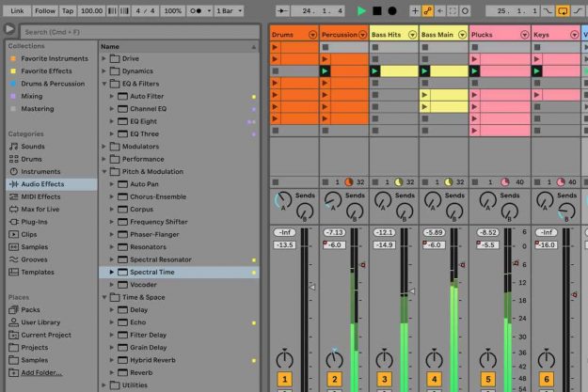This screenshot has width=588, height=392.
Task: Click the Play button in transport
Action: click(x=361, y=11)
